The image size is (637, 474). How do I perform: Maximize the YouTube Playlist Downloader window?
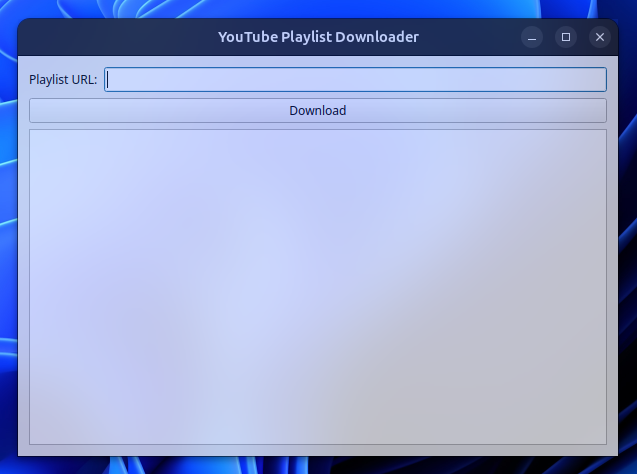(x=566, y=37)
